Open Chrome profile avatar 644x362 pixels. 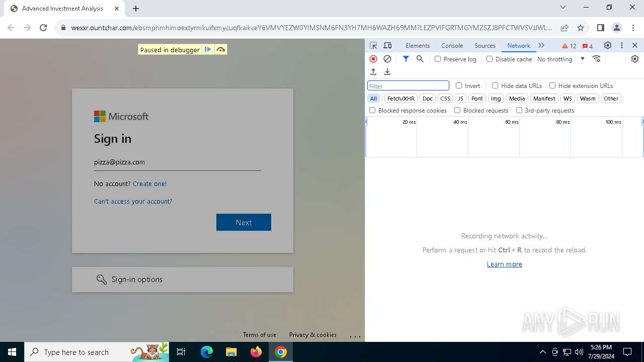[x=617, y=28]
